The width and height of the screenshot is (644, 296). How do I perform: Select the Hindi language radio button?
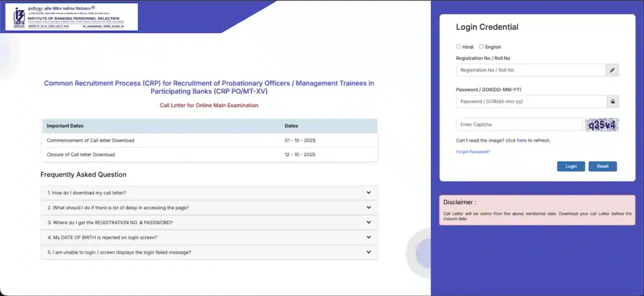click(458, 47)
